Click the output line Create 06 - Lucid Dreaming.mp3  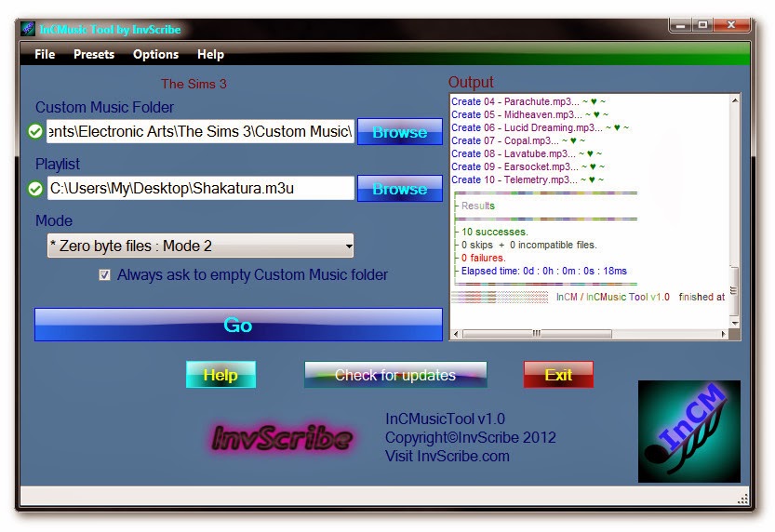pyautogui.click(x=540, y=127)
